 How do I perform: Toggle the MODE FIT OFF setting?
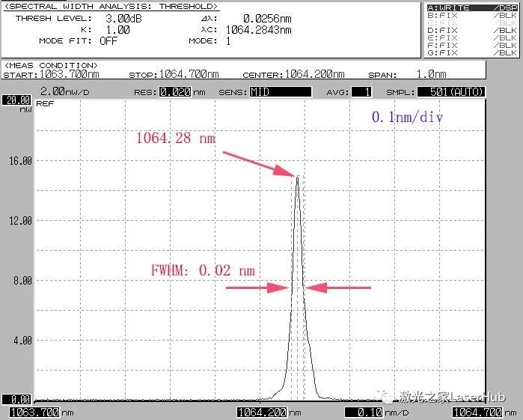108,41
